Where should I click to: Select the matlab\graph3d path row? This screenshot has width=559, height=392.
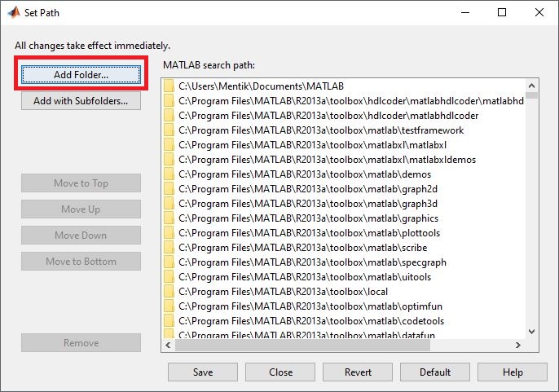tap(344, 203)
